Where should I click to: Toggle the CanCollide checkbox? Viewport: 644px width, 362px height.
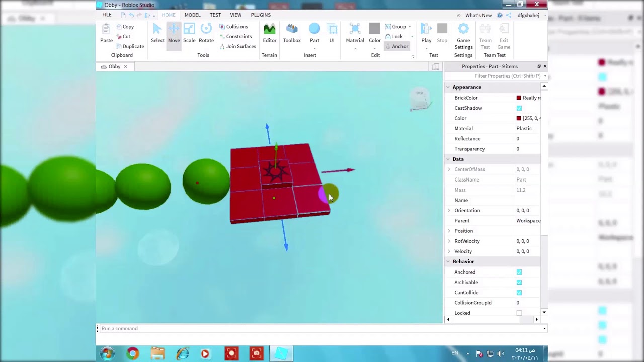519,293
